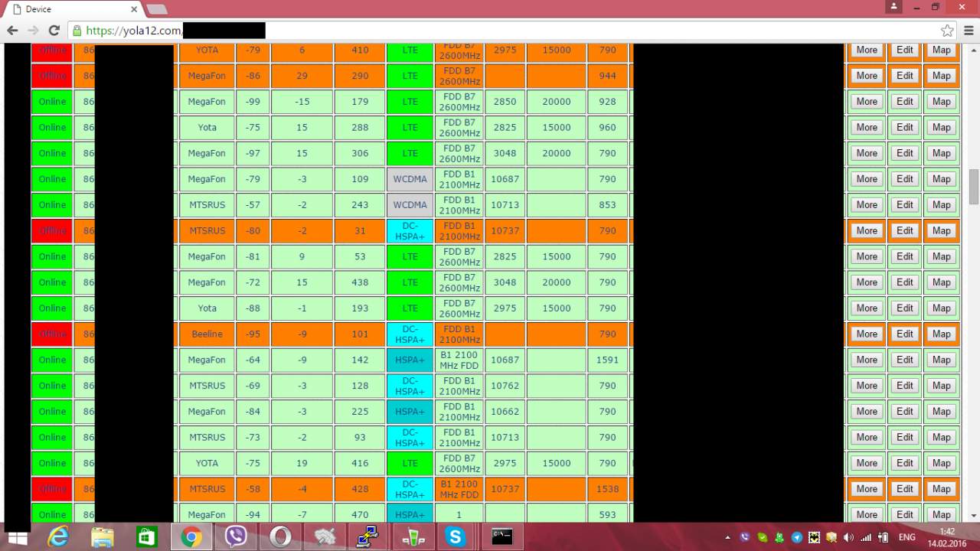Click More for the Beeline row
This screenshot has width=980, height=551.
point(867,334)
